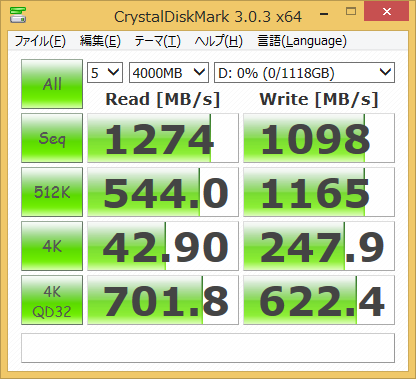This screenshot has width=416, height=379.
Task: Click the 512K read result 544.0
Action: point(163,192)
